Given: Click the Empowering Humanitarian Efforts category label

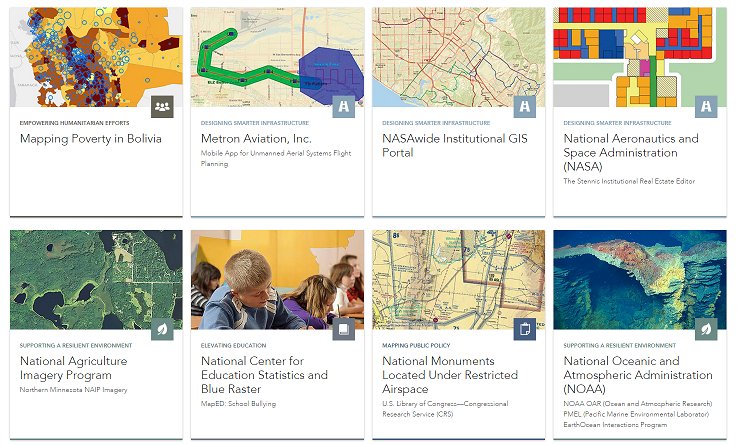Looking at the screenshot, I should 74,123.
